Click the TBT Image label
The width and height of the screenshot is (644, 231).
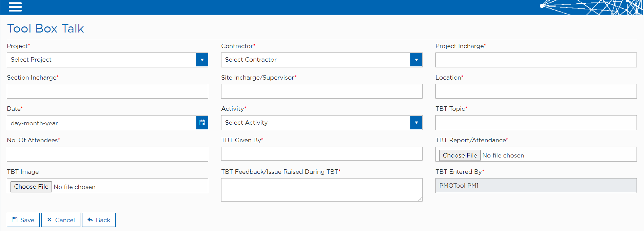click(23, 172)
